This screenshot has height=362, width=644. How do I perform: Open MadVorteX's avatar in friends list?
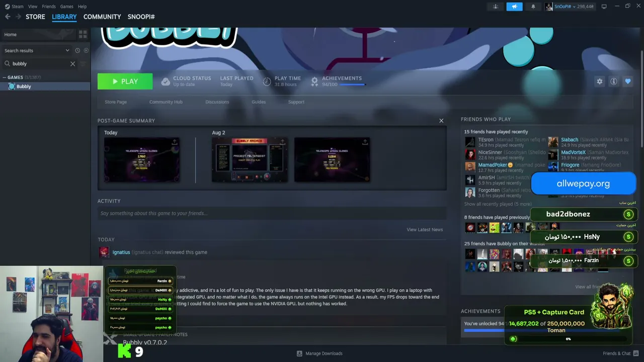click(x=553, y=155)
